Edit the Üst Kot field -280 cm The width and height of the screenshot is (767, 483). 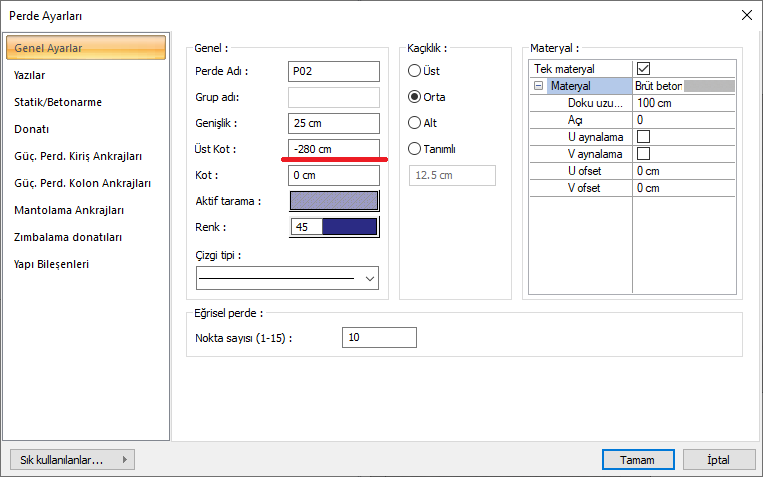(x=334, y=149)
